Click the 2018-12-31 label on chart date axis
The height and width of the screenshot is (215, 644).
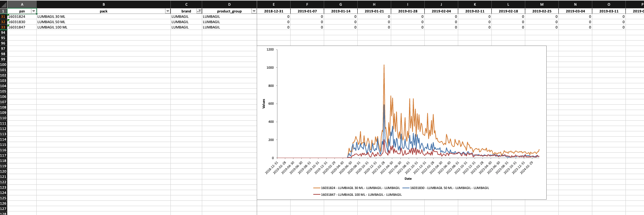pyautogui.click(x=272, y=168)
